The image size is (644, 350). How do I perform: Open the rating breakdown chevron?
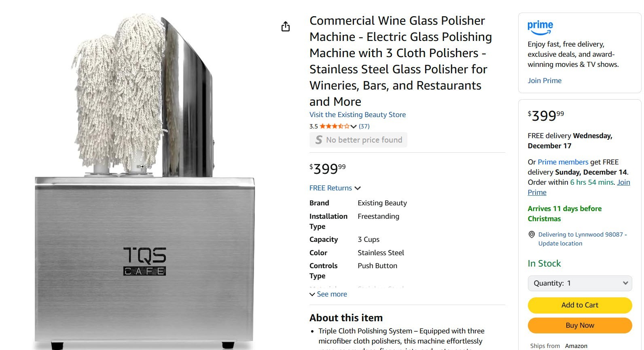coord(354,126)
